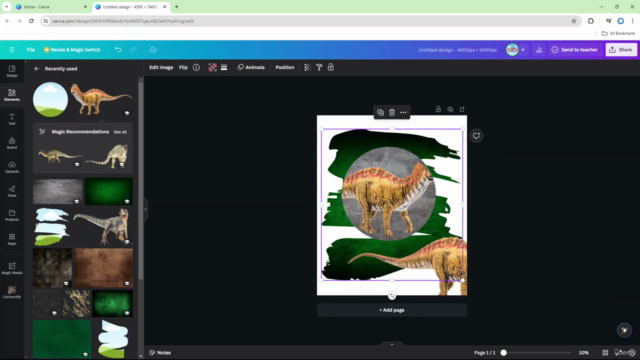The image size is (640, 360).
Task: Open the Design sidebar panel
Action: pos(12,71)
